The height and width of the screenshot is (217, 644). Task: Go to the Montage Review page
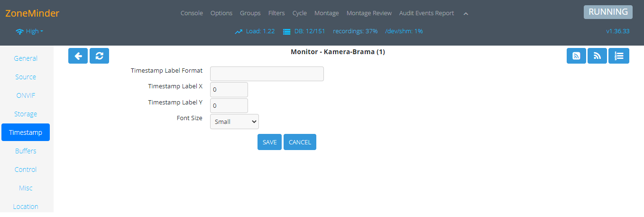[369, 13]
